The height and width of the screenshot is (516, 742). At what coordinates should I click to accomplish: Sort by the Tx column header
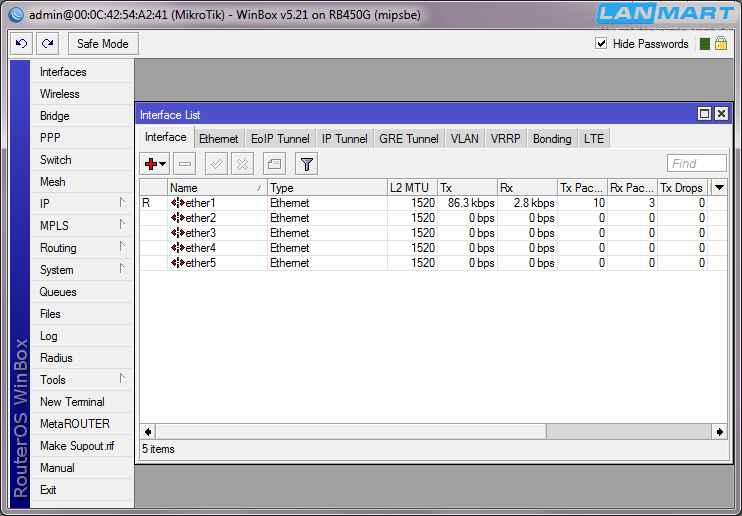(x=467, y=188)
